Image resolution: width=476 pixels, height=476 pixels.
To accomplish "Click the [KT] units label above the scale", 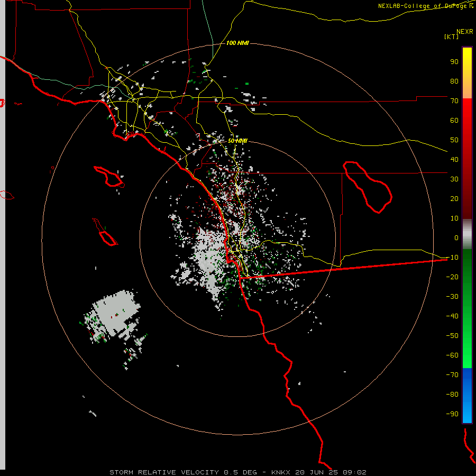I will 452,36.
